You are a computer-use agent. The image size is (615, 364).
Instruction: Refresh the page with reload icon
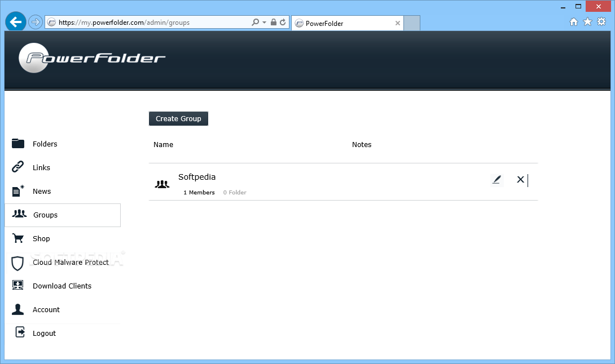pos(283,22)
